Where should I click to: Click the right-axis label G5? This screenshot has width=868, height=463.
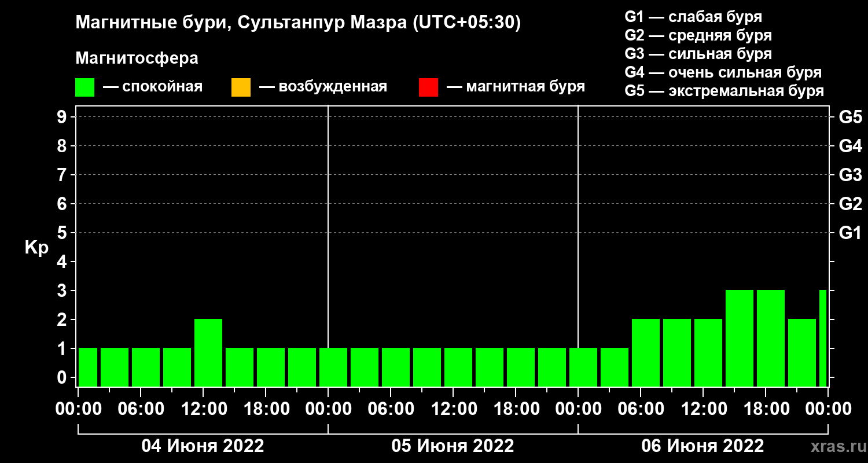pos(850,117)
